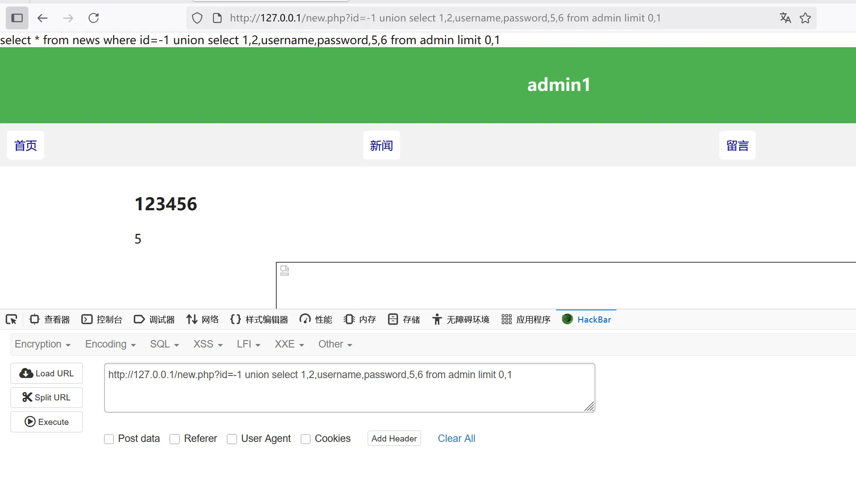Enable the Post data checkbox
The image size is (856, 504).
tap(109, 439)
